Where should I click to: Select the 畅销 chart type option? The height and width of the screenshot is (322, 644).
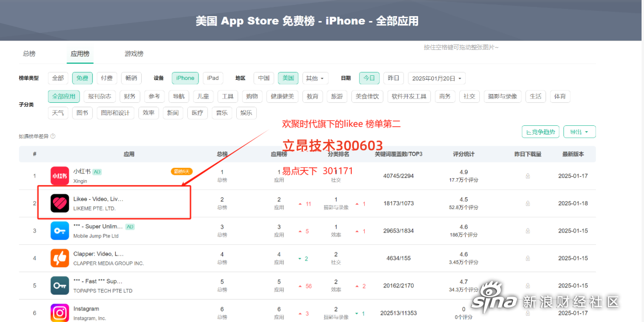coord(131,78)
